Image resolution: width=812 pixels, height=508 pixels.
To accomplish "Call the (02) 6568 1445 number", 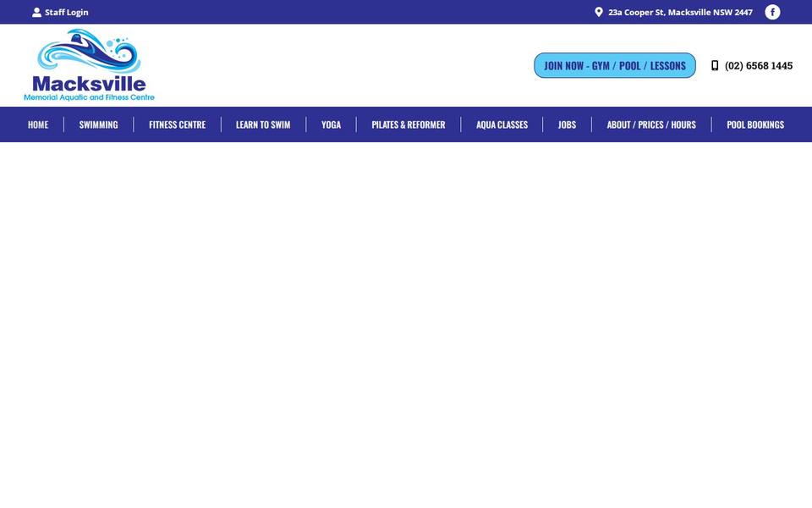I will pos(758,65).
